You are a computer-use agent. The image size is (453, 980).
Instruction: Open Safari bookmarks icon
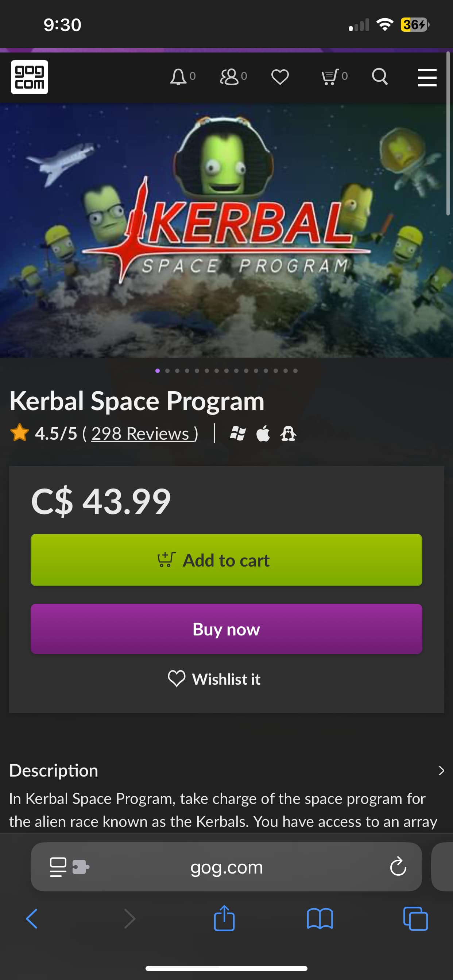[320, 919]
